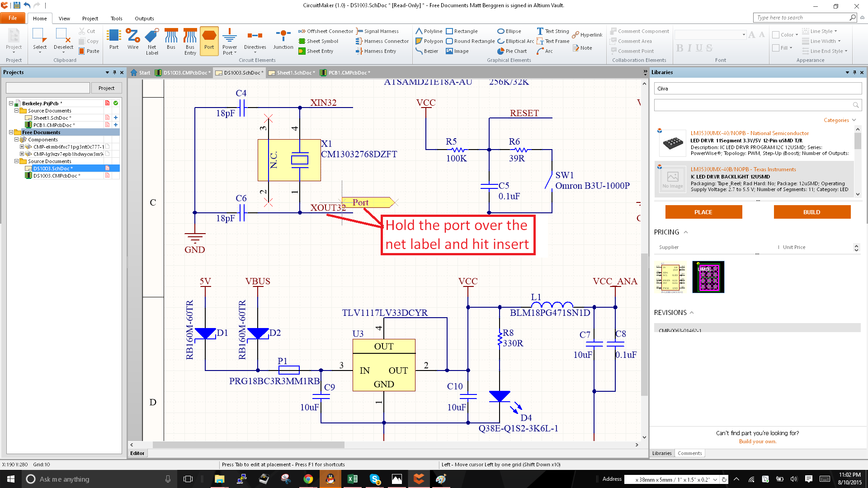Pick the Bus tool

tap(171, 40)
